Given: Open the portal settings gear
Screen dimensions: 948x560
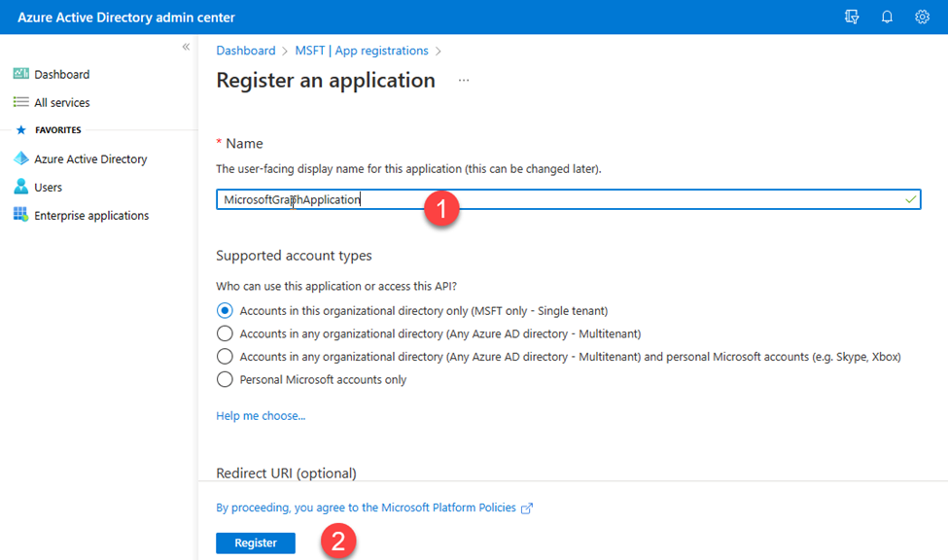Looking at the screenshot, I should click(x=922, y=17).
